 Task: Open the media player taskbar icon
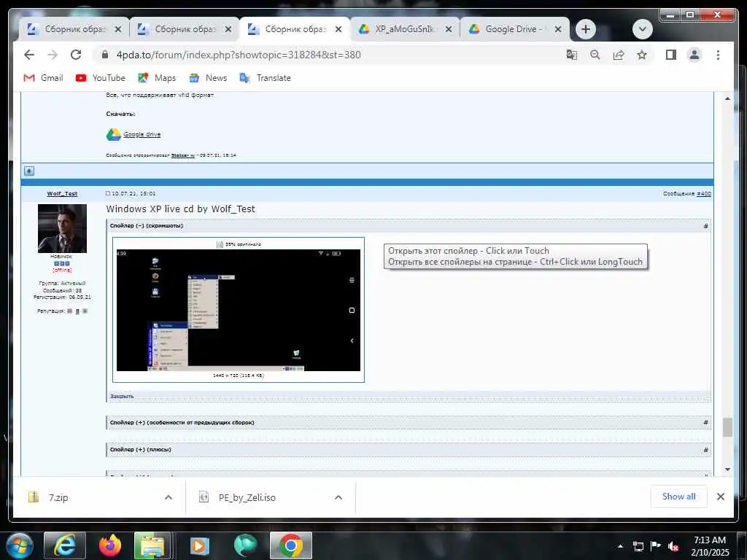pos(200,545)
